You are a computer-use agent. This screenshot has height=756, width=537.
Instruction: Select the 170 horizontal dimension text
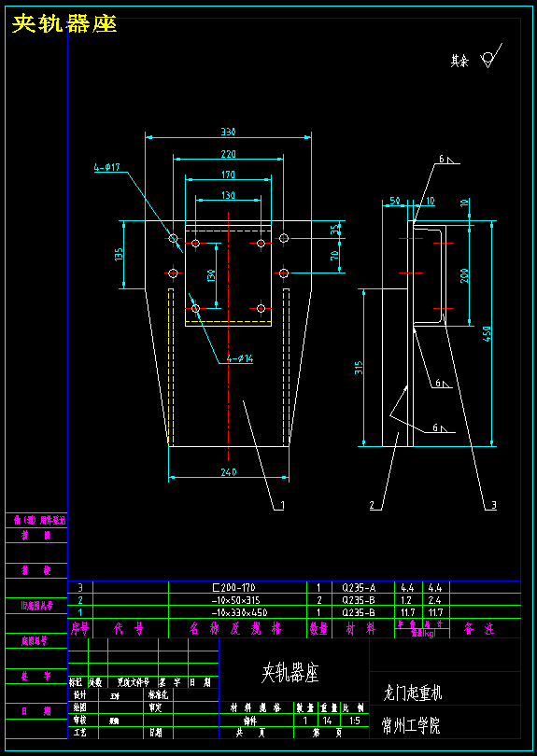[x=228, y=175]
